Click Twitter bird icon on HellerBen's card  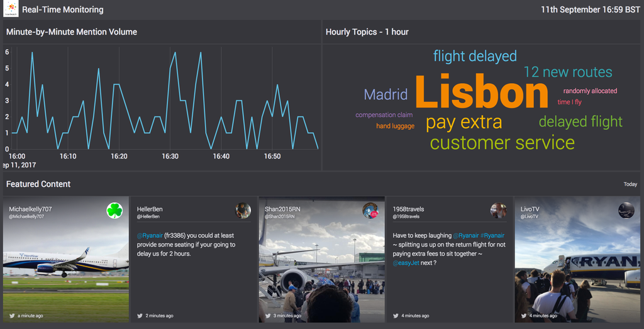(x=140, y=315)
